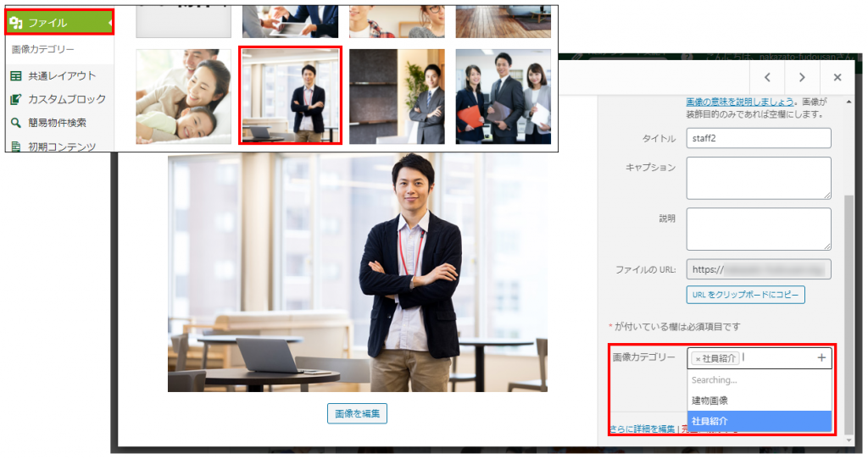This screenshot has width=868, height=459.
Task: Click the 共通レイアウト table icon
Action: point(16,76)
